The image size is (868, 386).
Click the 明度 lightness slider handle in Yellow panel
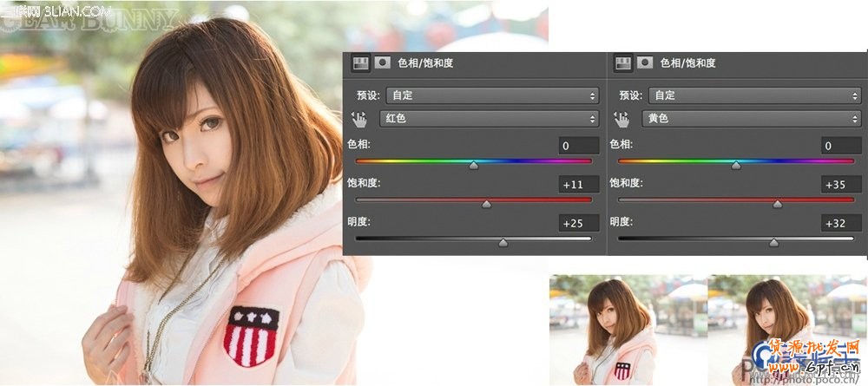pos(773,243)
